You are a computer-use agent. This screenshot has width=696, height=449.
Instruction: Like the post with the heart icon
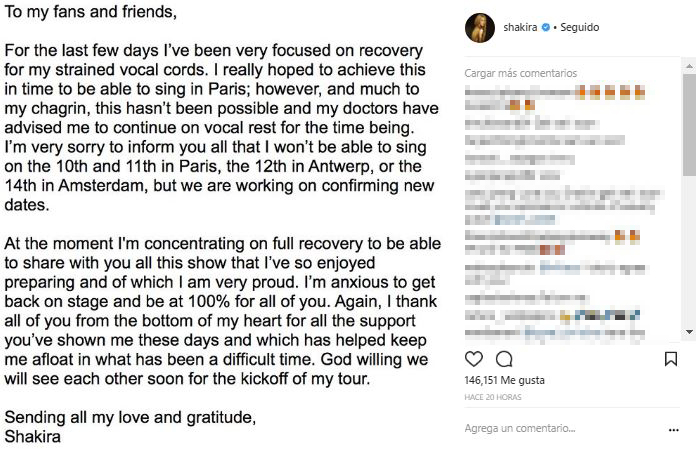click(x=475, y=359)
